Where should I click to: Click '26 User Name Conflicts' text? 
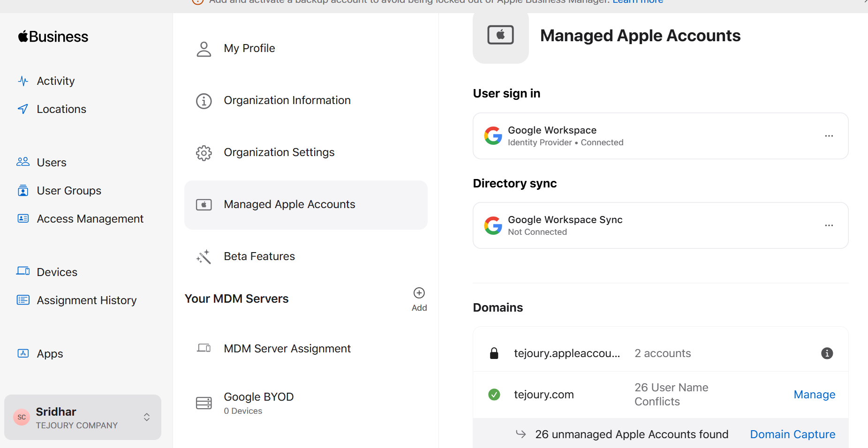(672, 395)
